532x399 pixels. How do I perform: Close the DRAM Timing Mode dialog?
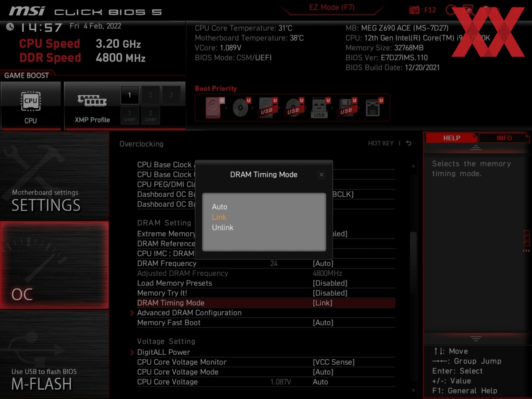[321, 175]
